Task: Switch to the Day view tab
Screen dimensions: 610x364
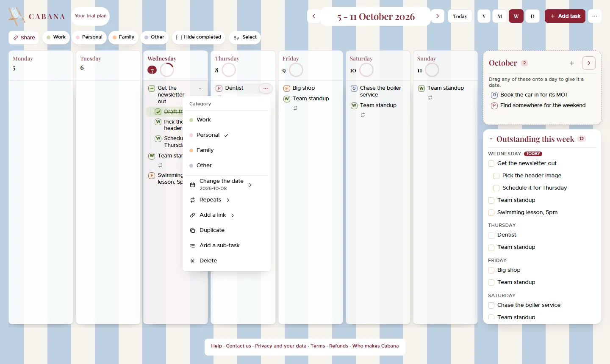Action: (532, 16)
